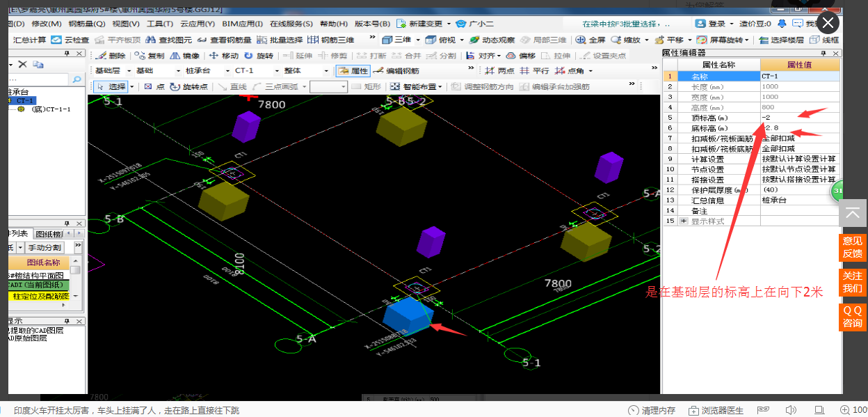The image size is (868, 417).
Task: Open 选择楼层 floor selector
Action: pyautogui.click(x=780, y=40)
